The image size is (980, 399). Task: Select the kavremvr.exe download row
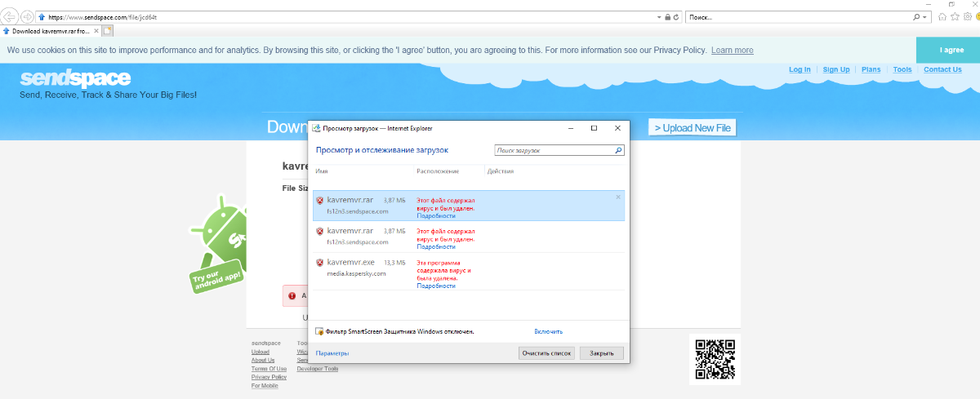click(469, 273)
